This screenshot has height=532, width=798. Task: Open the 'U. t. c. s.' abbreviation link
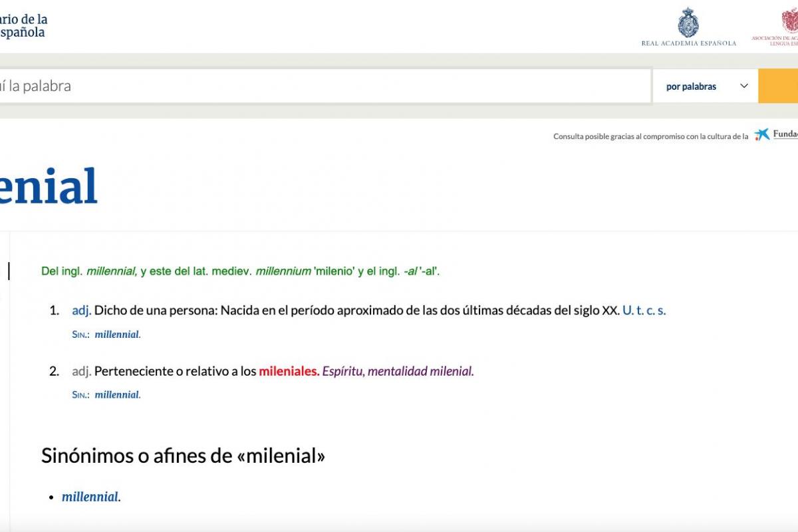644,309
